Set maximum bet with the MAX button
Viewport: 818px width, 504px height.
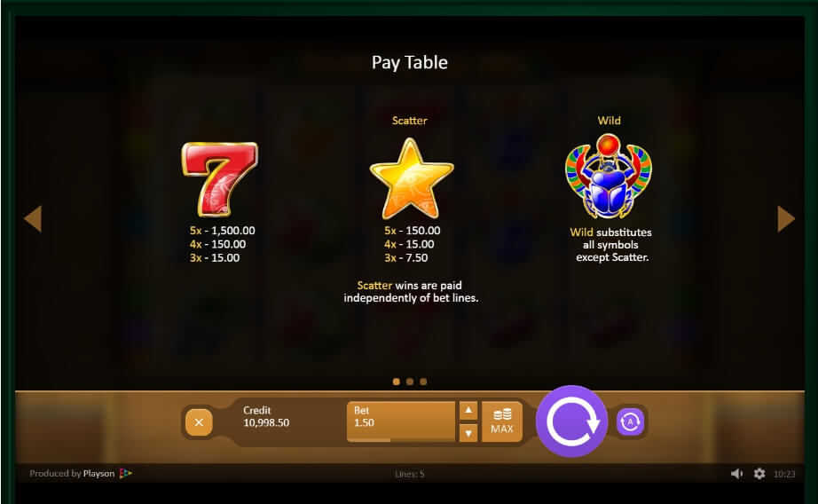pyautogui.click(x=502, y=421)
